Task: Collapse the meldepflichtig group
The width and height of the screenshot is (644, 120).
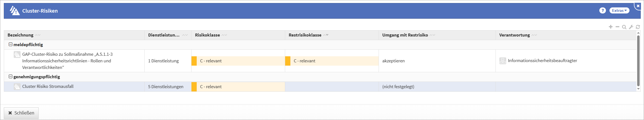Action: (x=10, y=44)
